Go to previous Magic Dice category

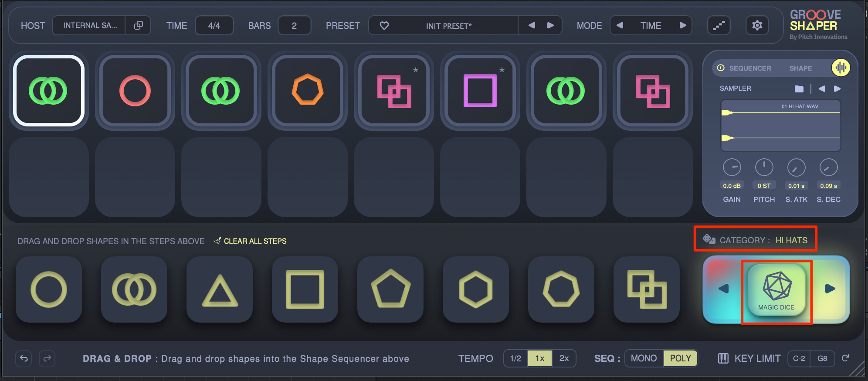[724, 289]
